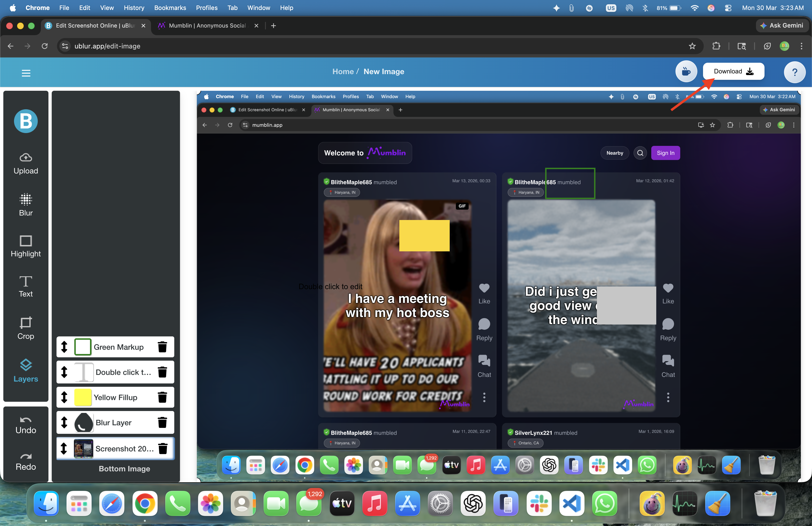This screenshot has width=812, height=526.
Task: Select the yellow rectangle on canvas
Action: click(x=424, y=235)
